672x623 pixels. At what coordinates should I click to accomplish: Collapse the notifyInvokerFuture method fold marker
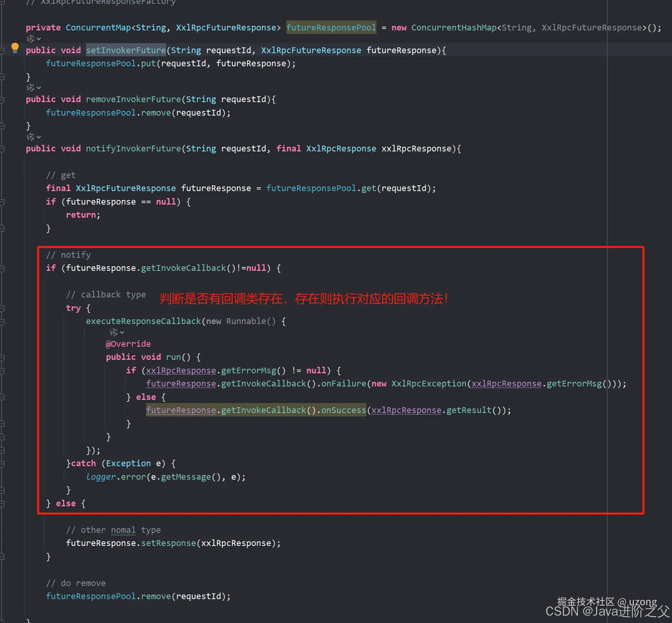[x=2, y=149]
